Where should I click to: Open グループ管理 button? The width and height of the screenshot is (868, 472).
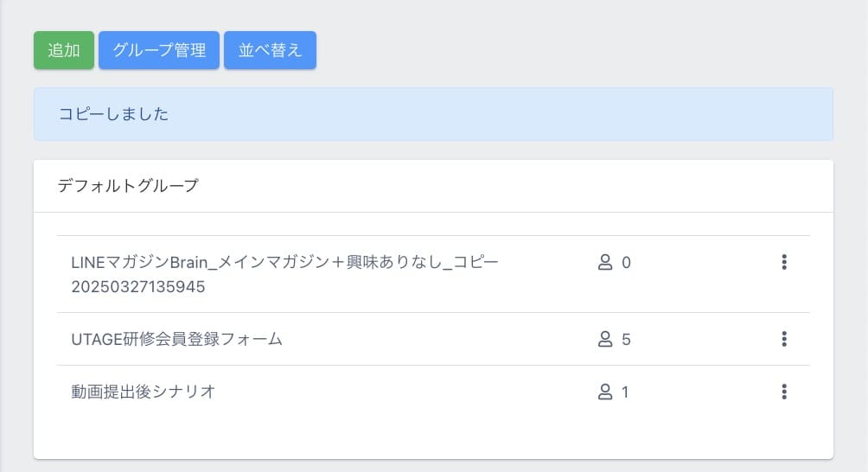pyautogui.click(x=159, y=50)
